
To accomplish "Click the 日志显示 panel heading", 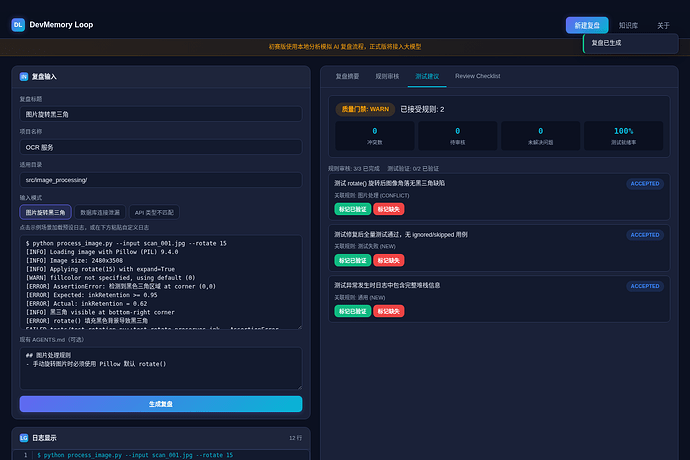I will coord(44,438).
